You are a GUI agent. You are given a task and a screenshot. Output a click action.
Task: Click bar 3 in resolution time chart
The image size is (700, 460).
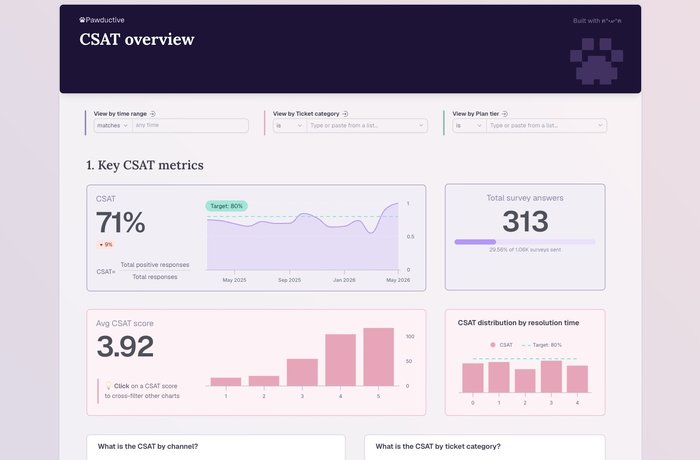pyautogui.click(x=551, y=376)
